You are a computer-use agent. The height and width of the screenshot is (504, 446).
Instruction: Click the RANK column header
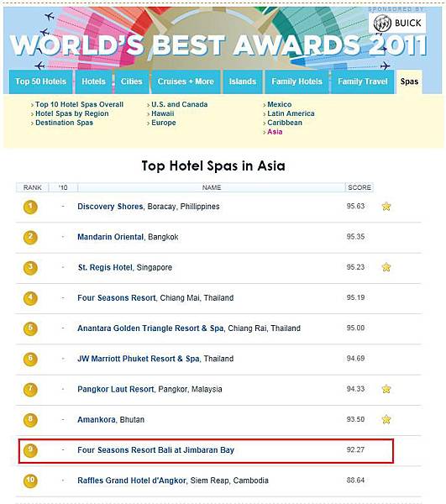point(33,187)
